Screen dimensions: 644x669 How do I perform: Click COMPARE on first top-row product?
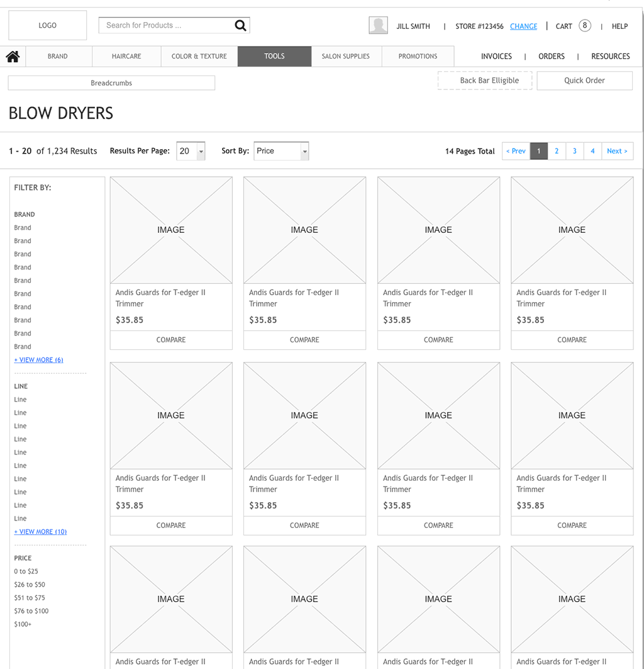[171, 340]
